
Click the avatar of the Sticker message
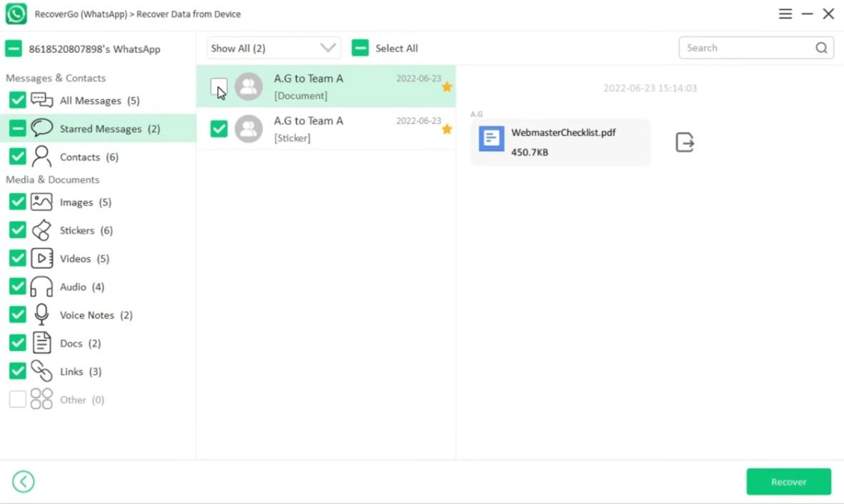249,129
